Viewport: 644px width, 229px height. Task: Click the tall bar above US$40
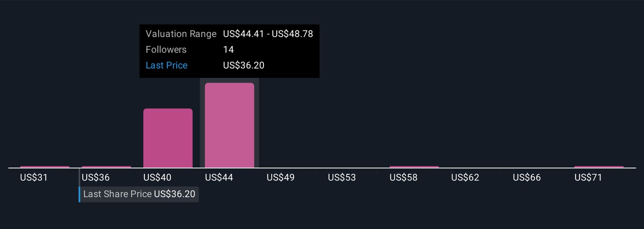(168, 138)
